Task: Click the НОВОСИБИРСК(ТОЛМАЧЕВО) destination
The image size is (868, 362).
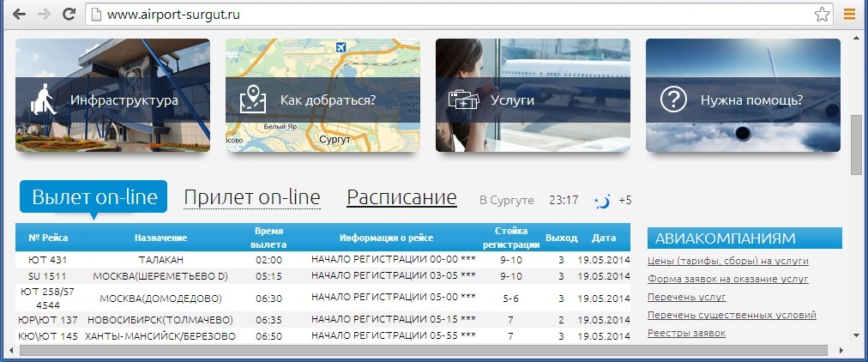Action: (x=160, y=319)
